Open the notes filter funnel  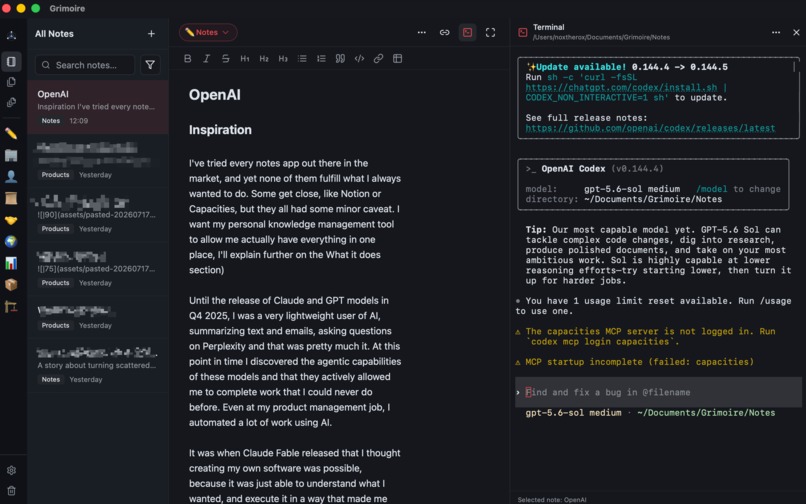(150, 65)
